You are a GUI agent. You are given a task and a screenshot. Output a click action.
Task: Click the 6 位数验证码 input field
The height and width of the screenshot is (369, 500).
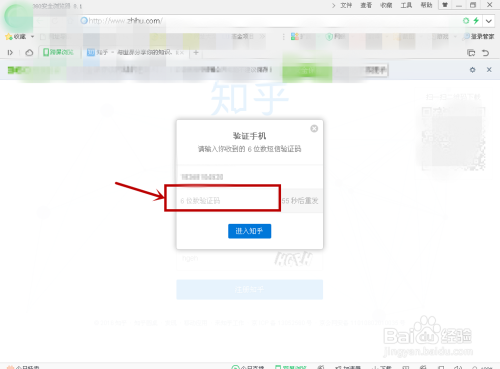[228, 200]
